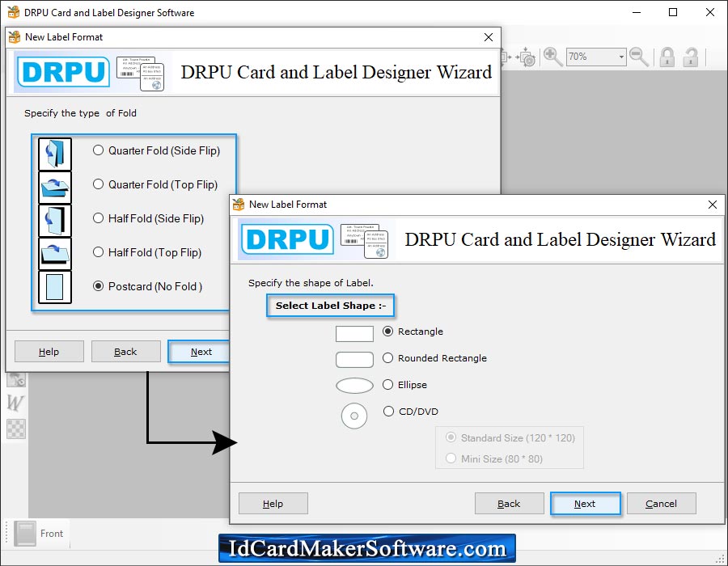
Task: Choose Half Fold (Top Flip) option
Action: point(98,252)
